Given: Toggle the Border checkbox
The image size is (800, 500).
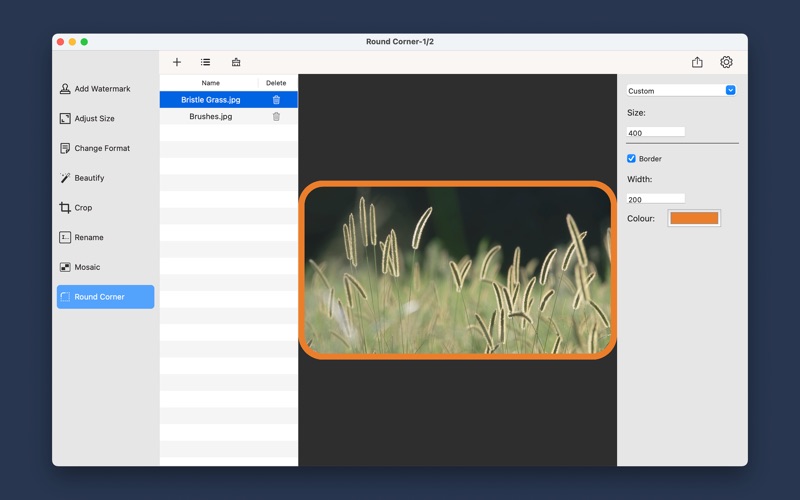Looking at the screenshot, I should click(x=631, y=159).
